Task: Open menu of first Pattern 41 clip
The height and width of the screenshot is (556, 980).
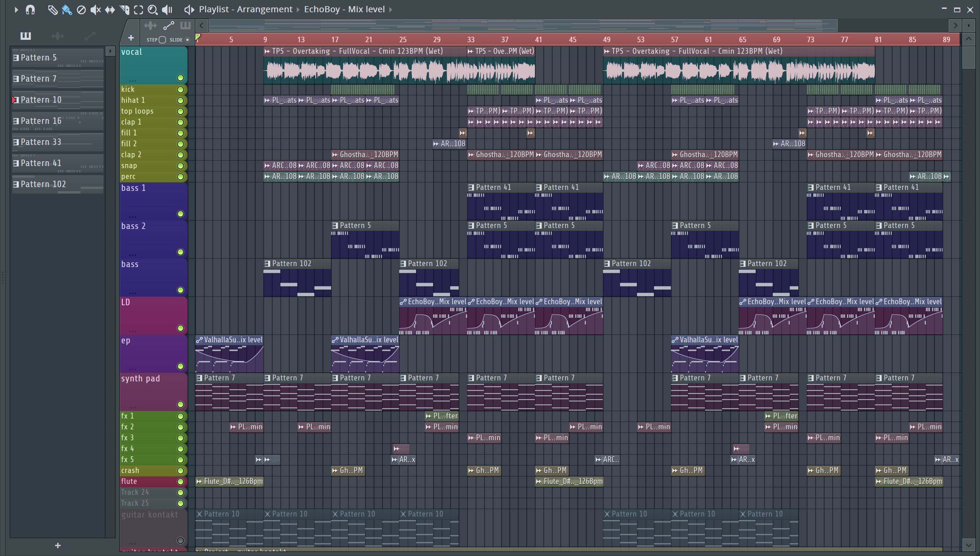Action: point(471,187)
